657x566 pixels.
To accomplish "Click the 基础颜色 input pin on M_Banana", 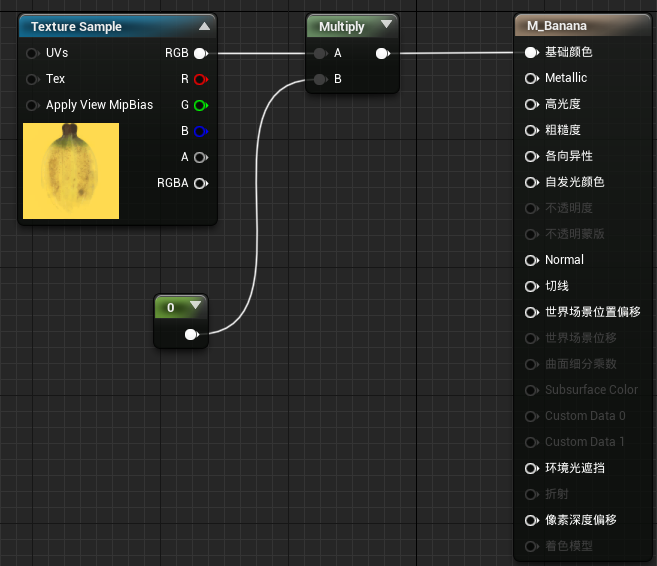I will click(532, 52).
